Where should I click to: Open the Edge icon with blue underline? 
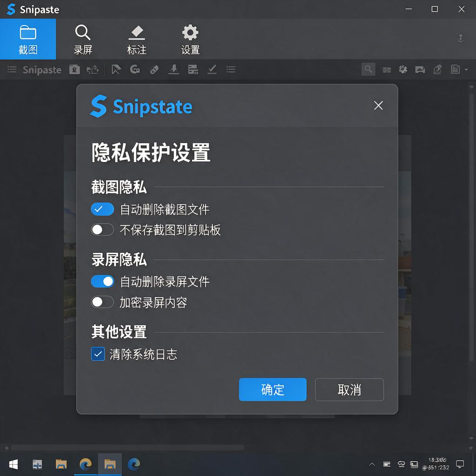tap(86, 464)
